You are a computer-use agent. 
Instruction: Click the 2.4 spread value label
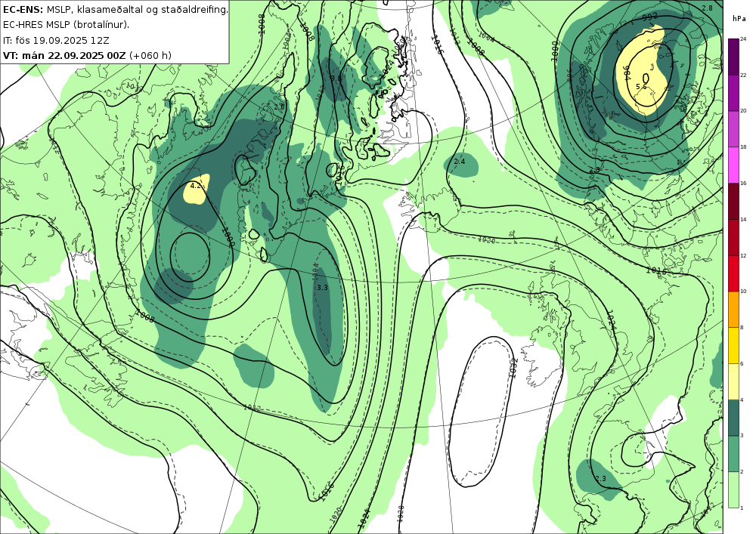[x=460, y=162]
